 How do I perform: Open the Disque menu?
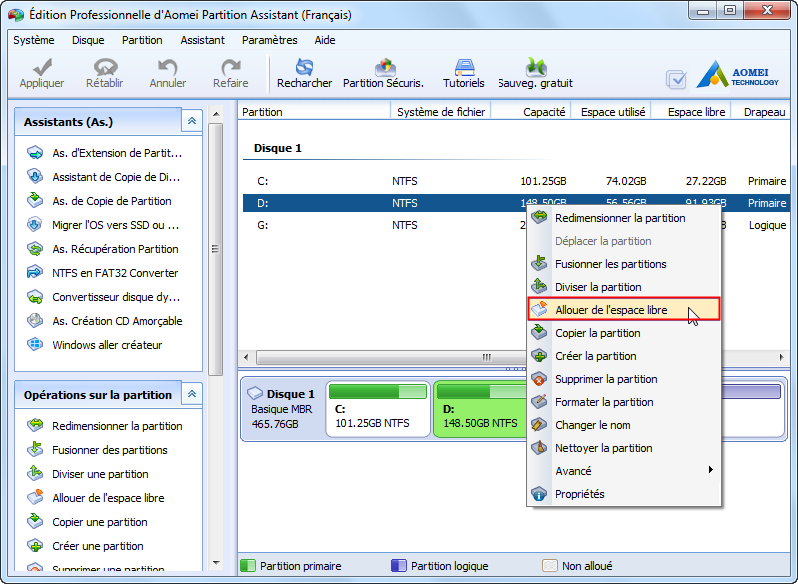coord(88,40)
